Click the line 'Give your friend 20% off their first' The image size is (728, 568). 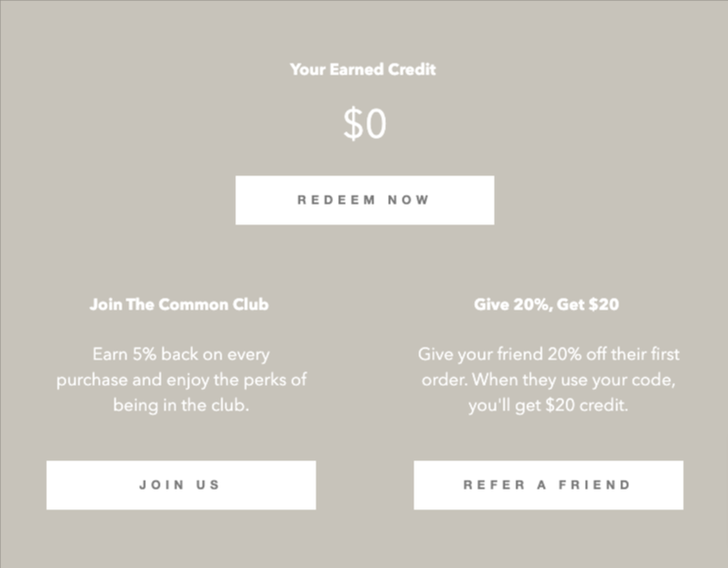pos(548,354)
